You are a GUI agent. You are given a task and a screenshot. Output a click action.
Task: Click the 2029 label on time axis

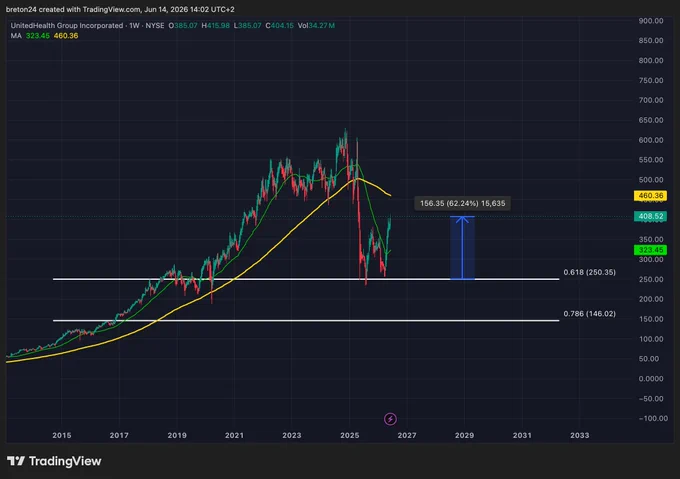464,435
